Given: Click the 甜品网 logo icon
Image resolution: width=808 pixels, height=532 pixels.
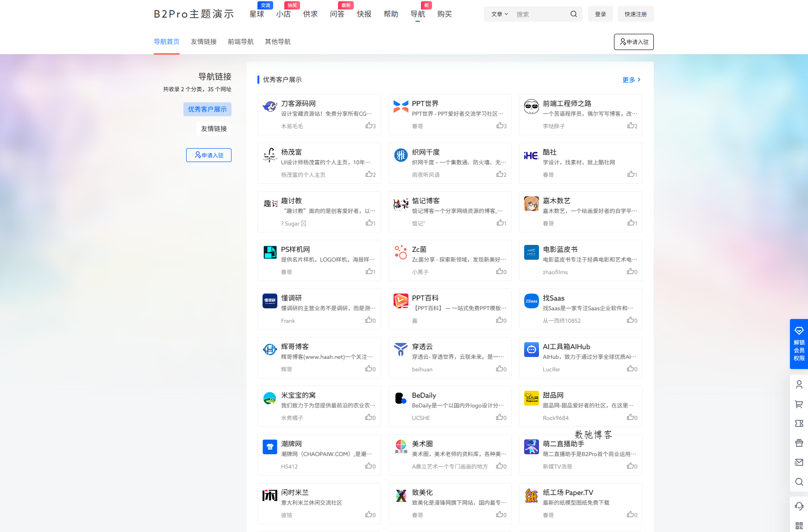Looking at the screenshot, I should 532,398.
